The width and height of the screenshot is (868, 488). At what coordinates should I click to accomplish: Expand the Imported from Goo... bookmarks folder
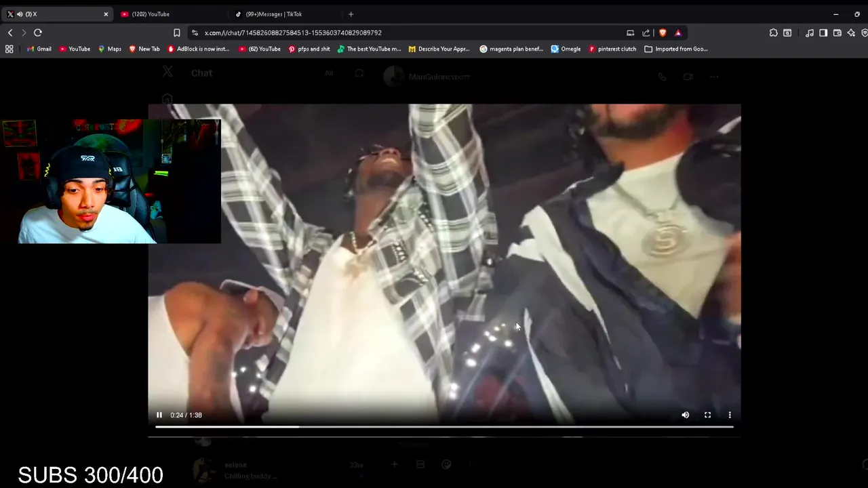676,49
